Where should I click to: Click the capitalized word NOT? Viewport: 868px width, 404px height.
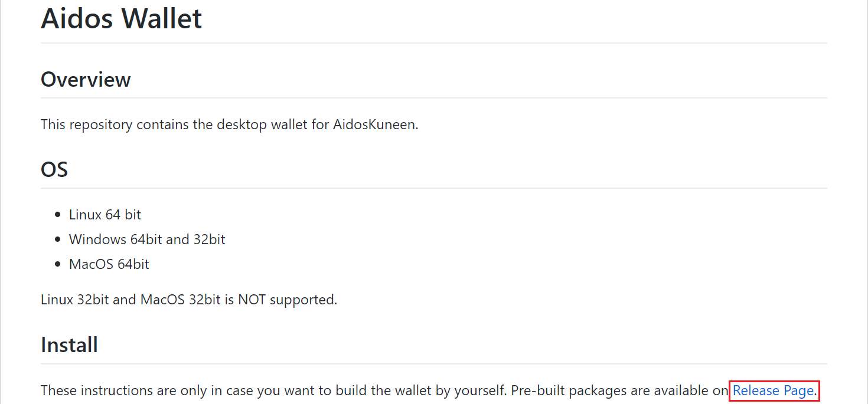(252, 300)
